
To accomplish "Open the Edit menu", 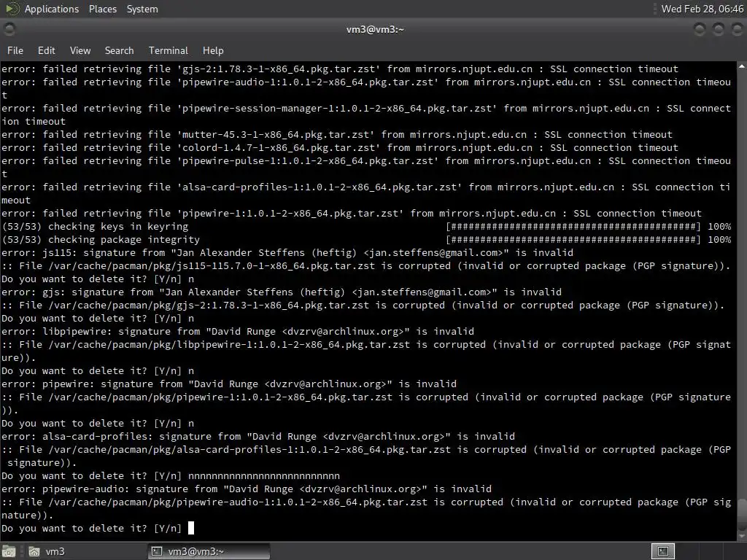I will (46, 50).
